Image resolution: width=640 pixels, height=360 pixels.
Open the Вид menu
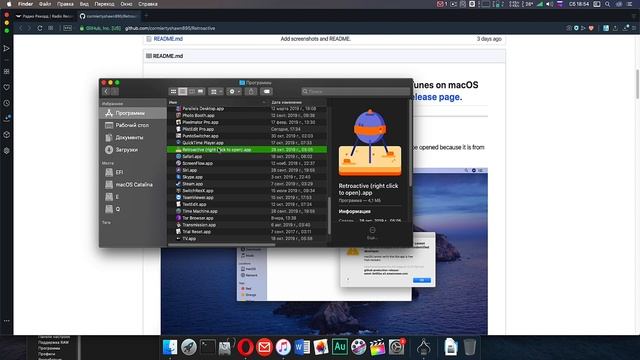click(x=84, y=4)
